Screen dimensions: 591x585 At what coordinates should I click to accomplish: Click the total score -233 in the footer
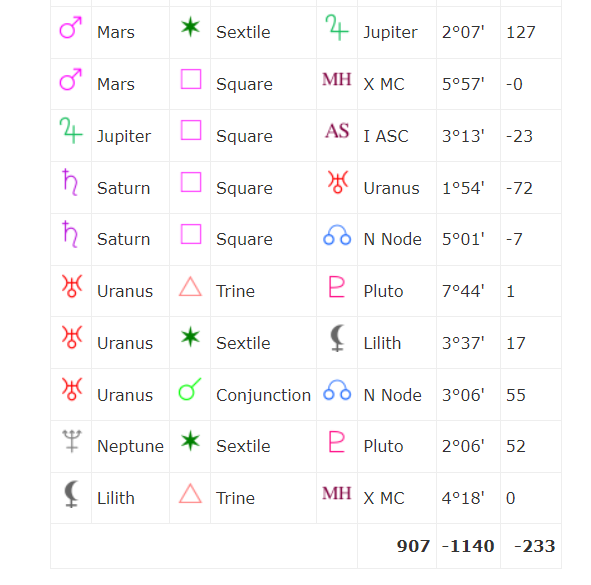534,546
